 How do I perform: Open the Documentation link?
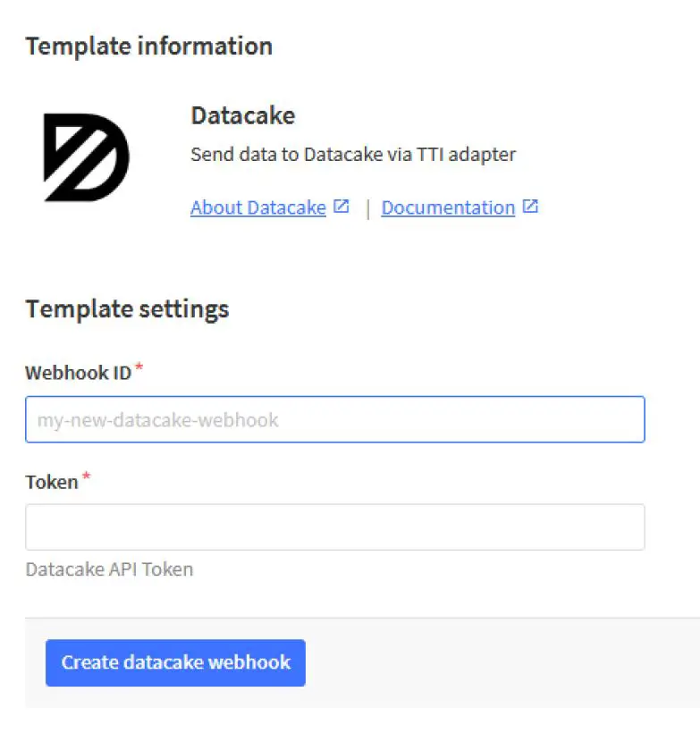coord(448,207)
